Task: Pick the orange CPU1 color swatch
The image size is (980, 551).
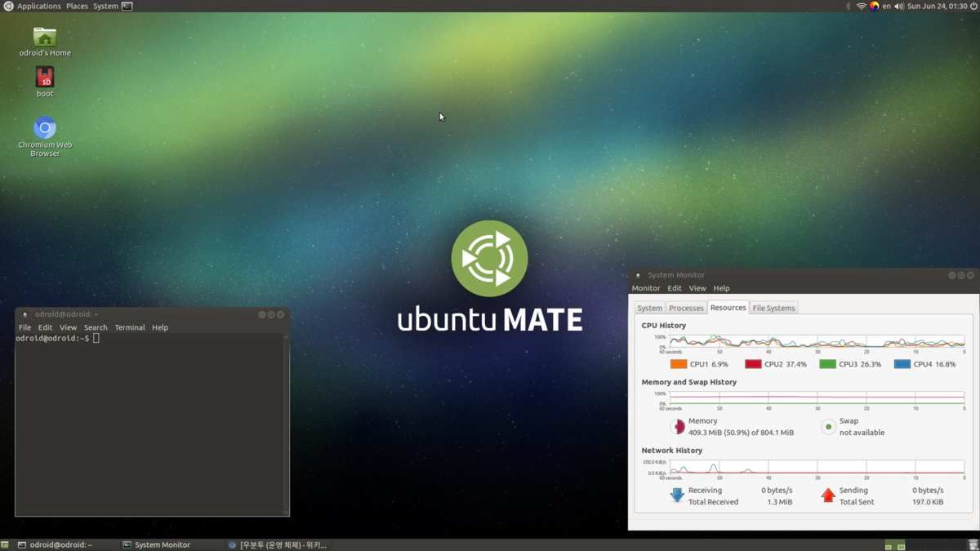Action: [678, 364]
